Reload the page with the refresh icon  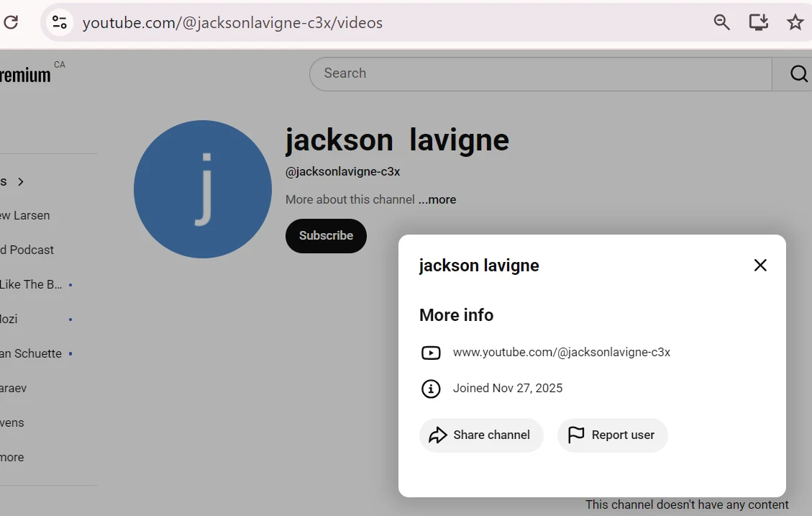(x=11, y=22)
